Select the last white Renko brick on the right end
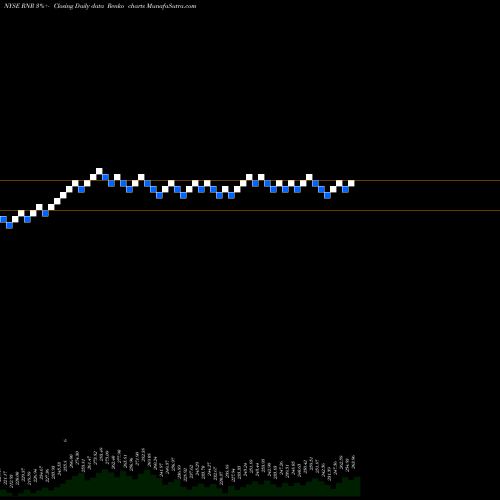Image resolution: width=500 pixels, height=500 pixels. 351,183
